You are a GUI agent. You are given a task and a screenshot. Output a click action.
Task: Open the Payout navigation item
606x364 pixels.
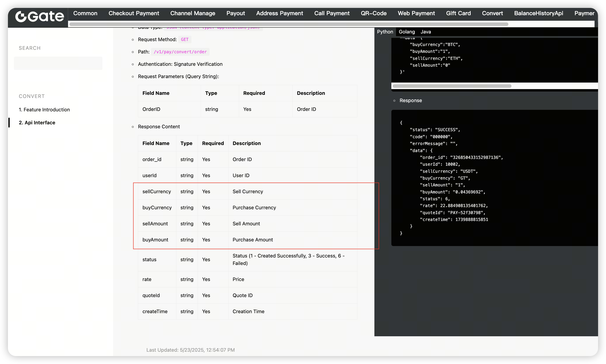pyautogui.click(x=236, y=13)
